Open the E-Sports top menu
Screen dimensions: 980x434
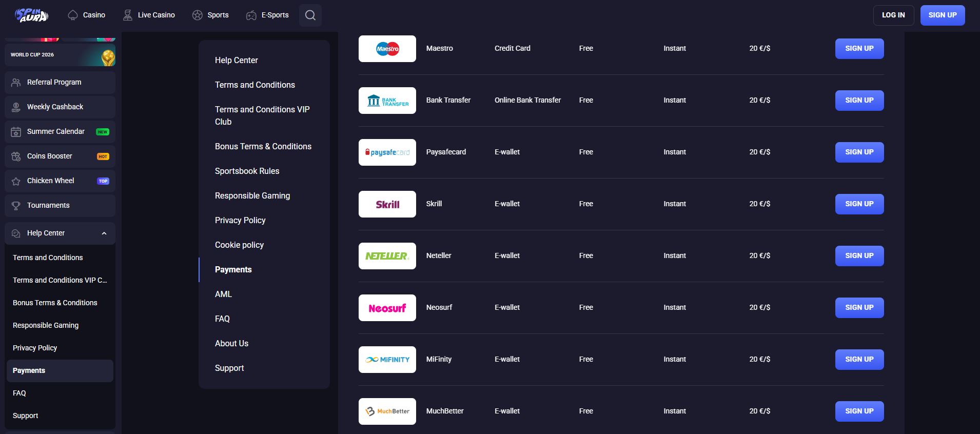[x=267, y=15]
